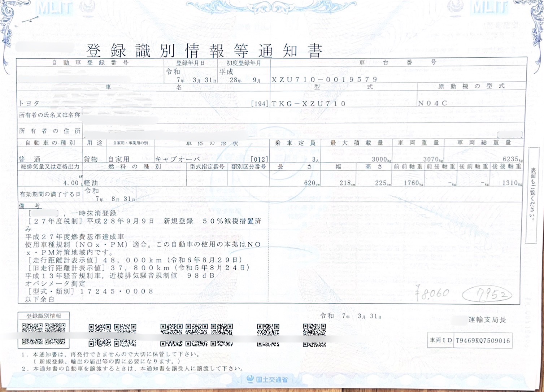Click the 所有者の住所 label
544x392 pixels.
[50, 131]
